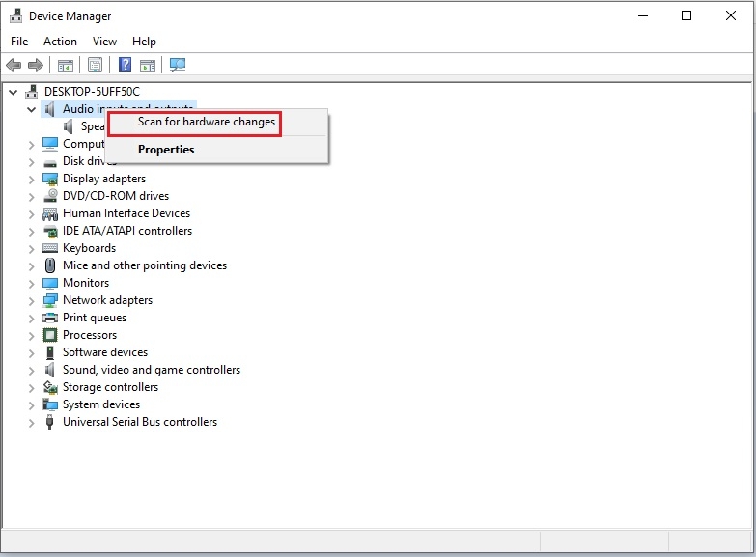Image resolution: width=756 pixels, height=557 pixels.
Task: Click the Network adapters icon
Action: coord(50,300)
